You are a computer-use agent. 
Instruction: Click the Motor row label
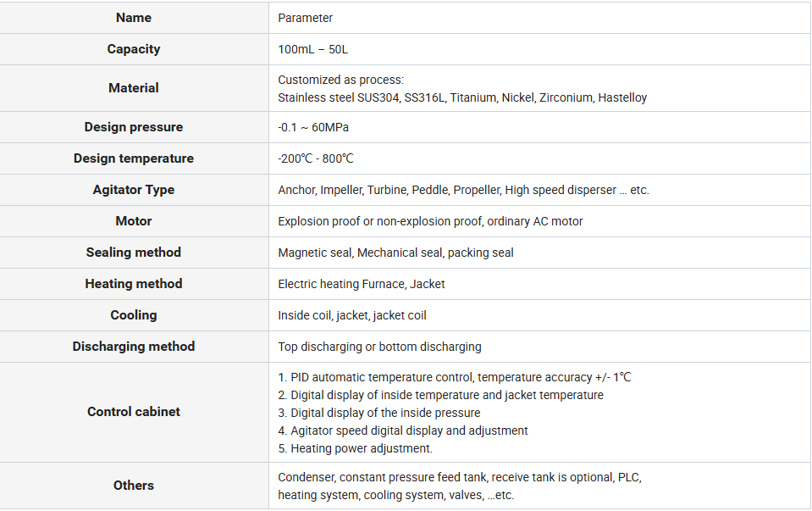click(134, 221)
